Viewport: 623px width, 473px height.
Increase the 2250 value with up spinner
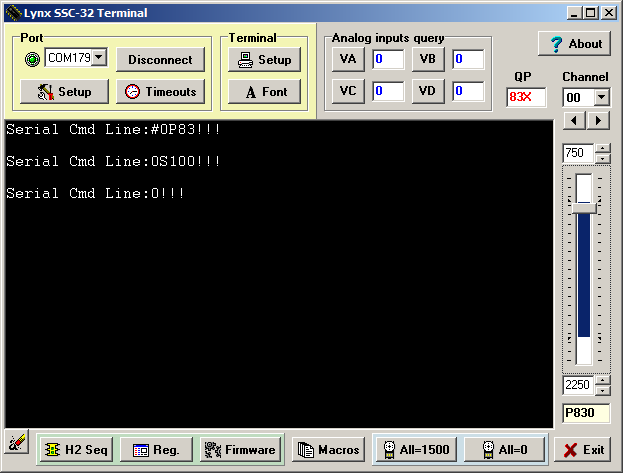click(603, 380)
